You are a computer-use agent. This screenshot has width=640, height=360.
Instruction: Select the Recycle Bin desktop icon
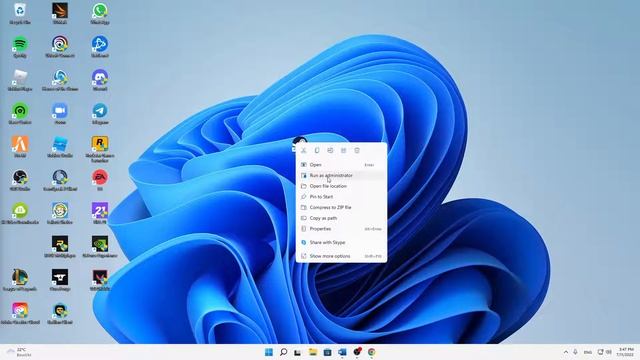[x=20, y=13]
